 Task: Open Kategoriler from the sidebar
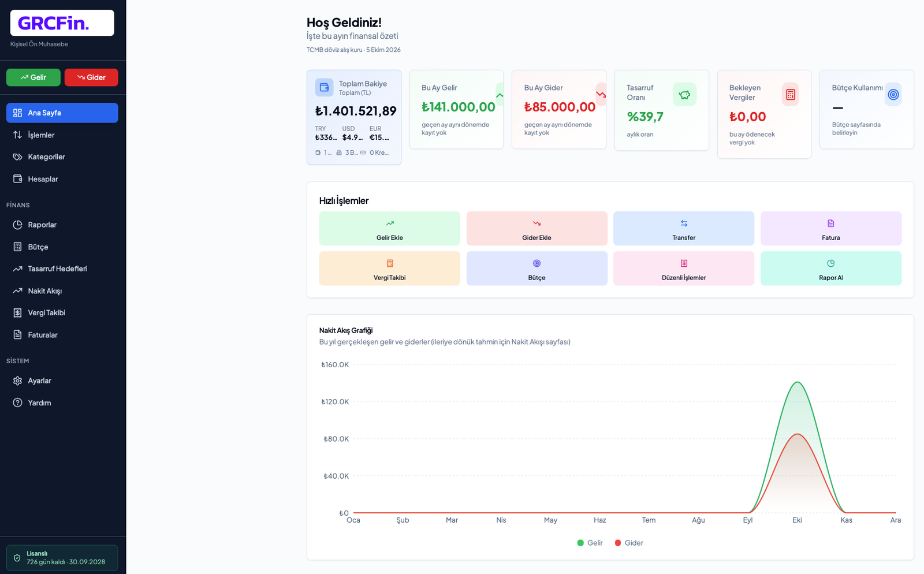tap(62, 156)
